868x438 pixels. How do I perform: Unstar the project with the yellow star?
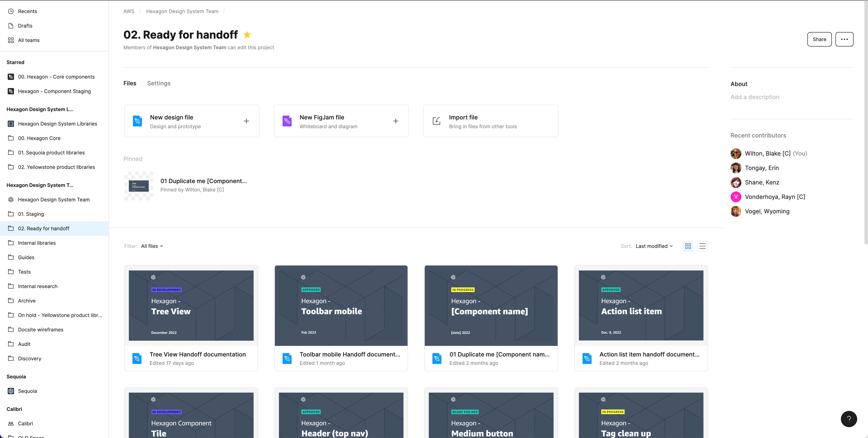[x=247, y=35]
